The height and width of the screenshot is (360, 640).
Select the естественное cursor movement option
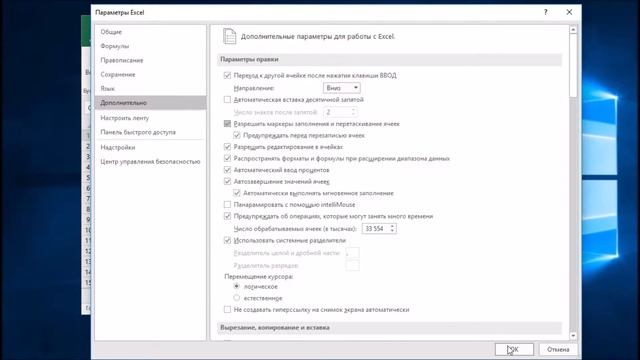(x=237, y=298)
